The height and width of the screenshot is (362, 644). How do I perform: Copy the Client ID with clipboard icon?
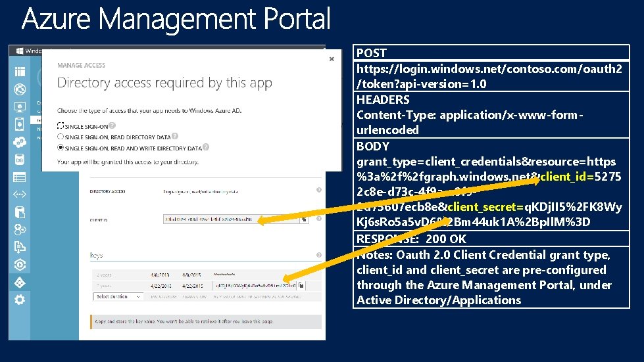(304, 219)
